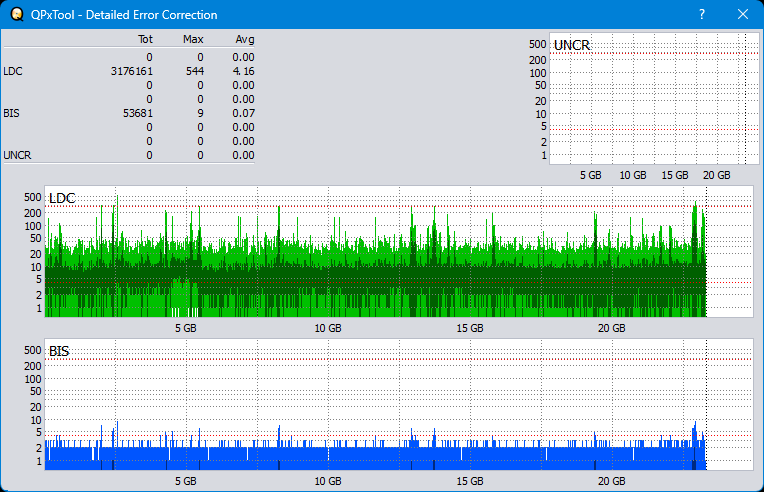Select the LDC average value 4.16
This screenshot has width=764, height=492.
click(x=243, y=71)
